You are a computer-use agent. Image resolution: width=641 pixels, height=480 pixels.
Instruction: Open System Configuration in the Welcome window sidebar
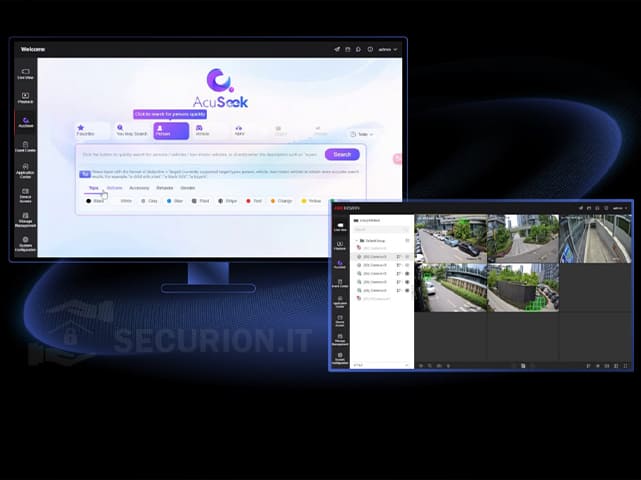[x=25, y=244]
